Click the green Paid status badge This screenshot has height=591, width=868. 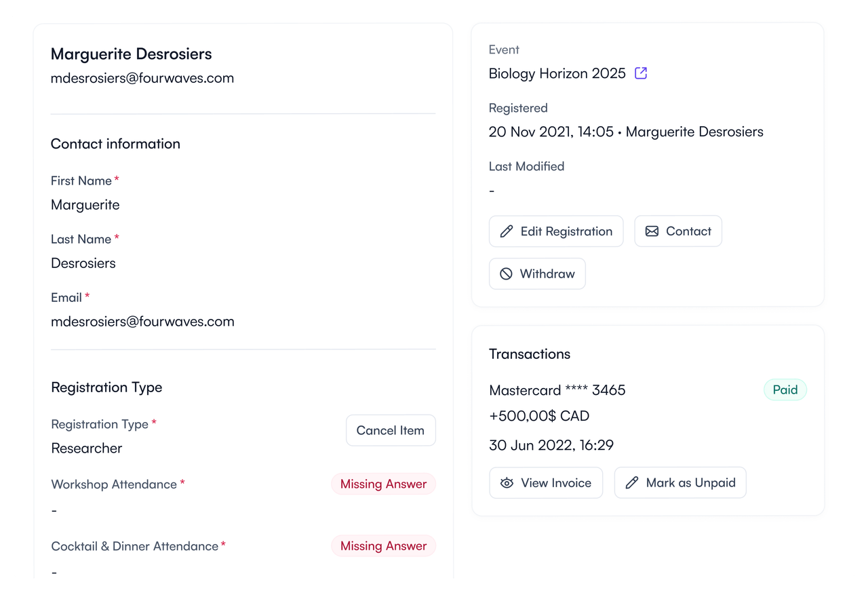pos(785,389)
